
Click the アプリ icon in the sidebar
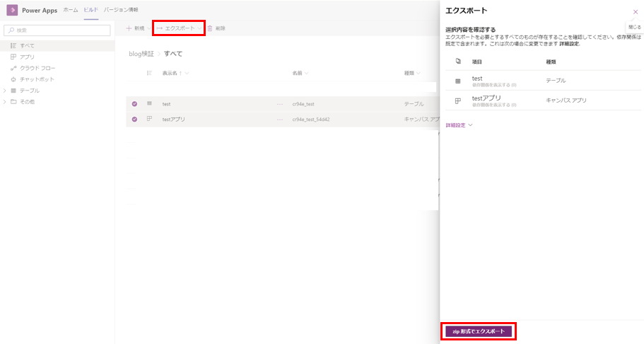[x=13, y=57]
